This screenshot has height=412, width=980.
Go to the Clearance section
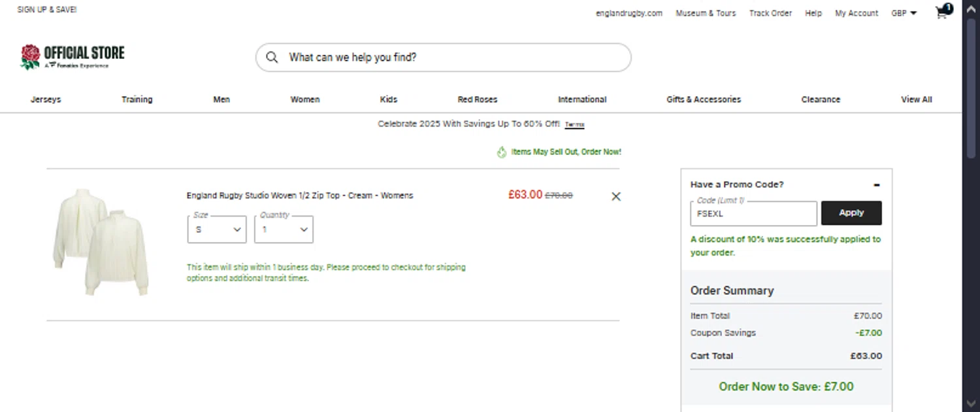pyautogui.click(x=821, y=99)
